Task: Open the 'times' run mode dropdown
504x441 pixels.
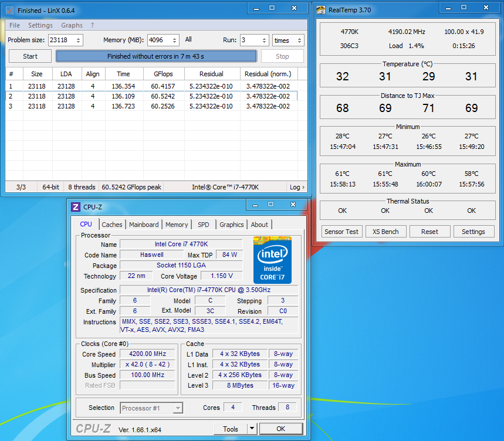Action: click(287, 40)
